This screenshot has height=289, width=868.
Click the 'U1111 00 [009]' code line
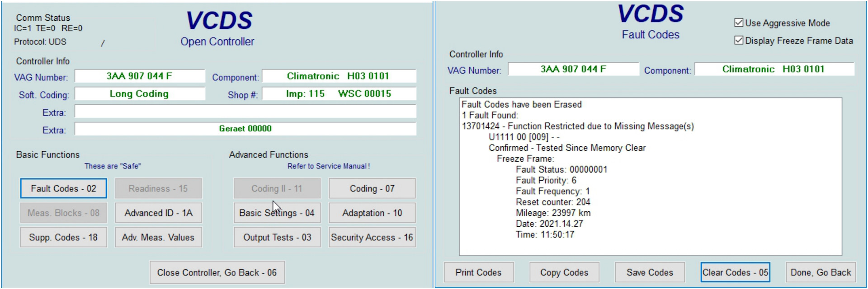click(524, 137)
